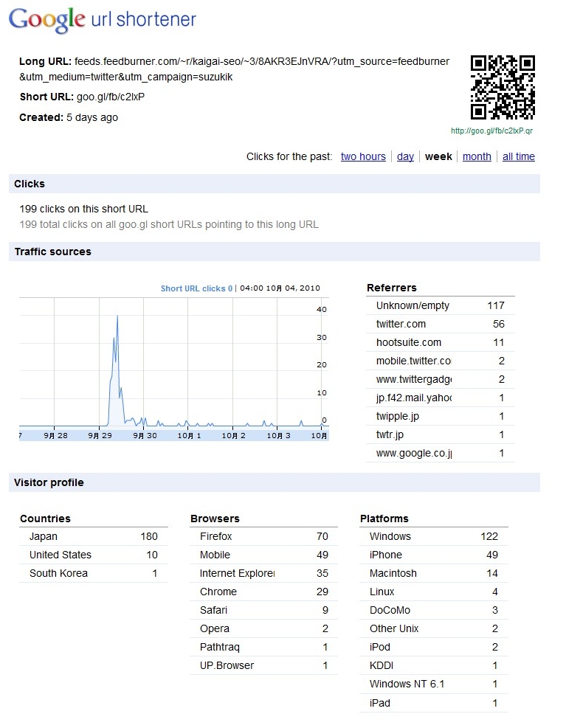Click the Clicks section header

click(x=275, y=184)
